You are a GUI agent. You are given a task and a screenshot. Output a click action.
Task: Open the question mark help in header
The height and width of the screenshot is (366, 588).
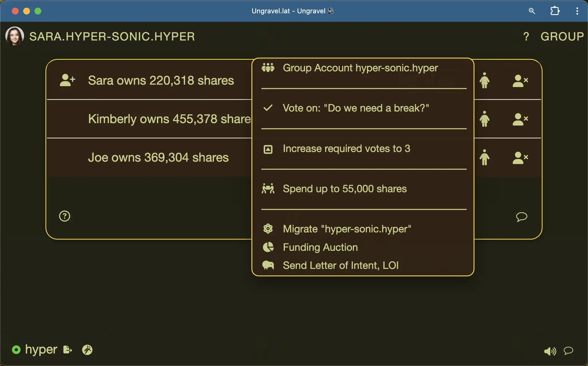[x=526, y=37]
